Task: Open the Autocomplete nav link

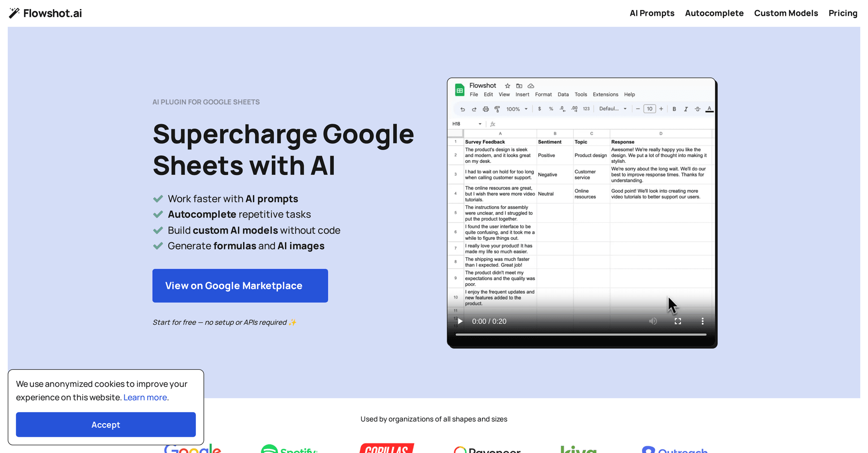Action: click(x=714, y=13)
